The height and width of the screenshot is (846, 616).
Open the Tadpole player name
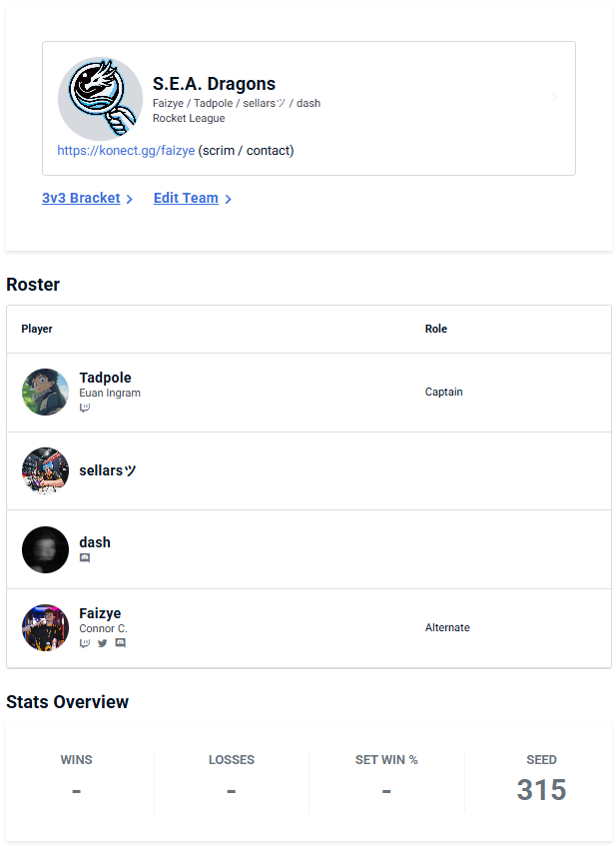(x=105, y=378)
